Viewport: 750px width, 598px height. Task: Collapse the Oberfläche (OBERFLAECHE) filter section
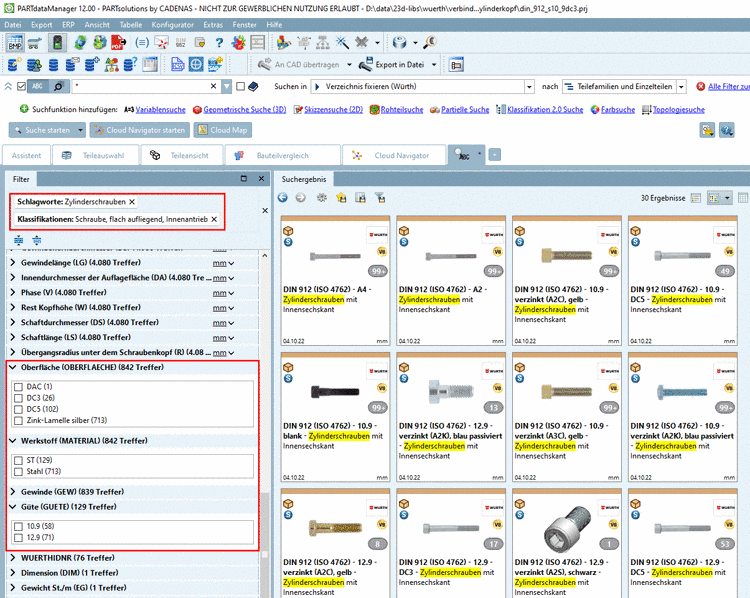click(x=13, y=367)
